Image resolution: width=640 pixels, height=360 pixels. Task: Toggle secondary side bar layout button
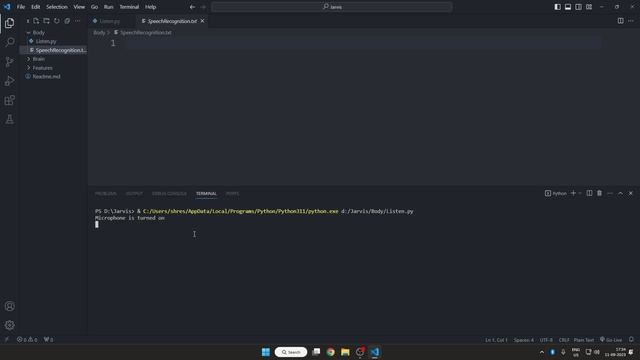coord(578,7)
